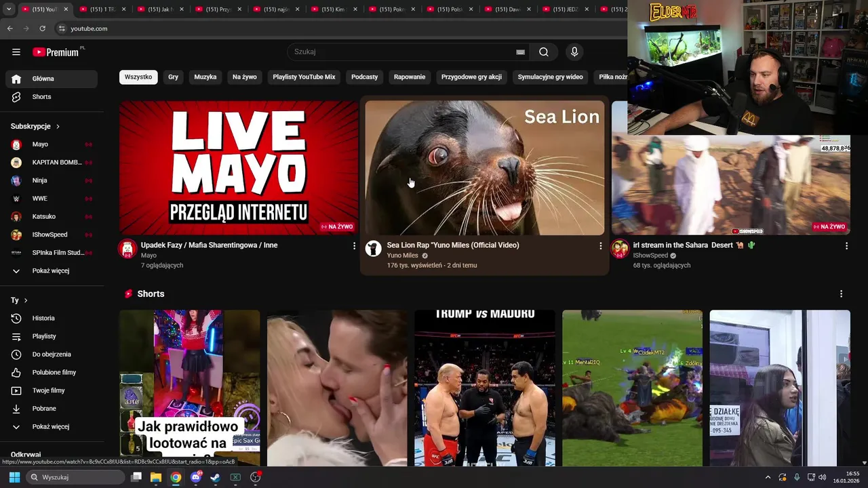Select the Playlisty YouTube Mix chip
Viewport: 868px width, 488px height.
(x=304, y=77)
